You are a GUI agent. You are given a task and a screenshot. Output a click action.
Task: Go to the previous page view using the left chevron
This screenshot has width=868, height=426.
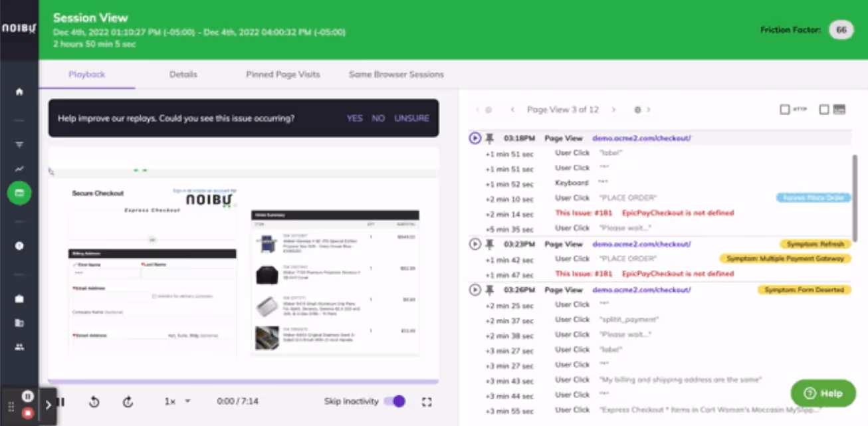[x=512, y=110]
